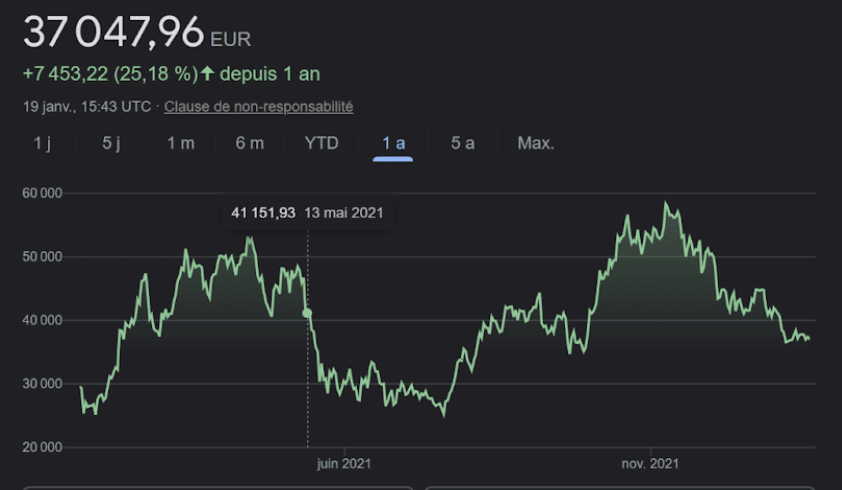The height and width of the screenshot is (490, 842).
Task: Select the "1 j" time range tab
Action: click(42, 143)
